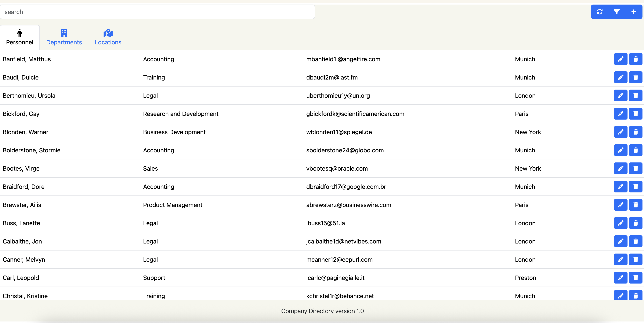Edit Bolderstone, Stormie entry
Screen dimensions: 644x323
point(620,150)
